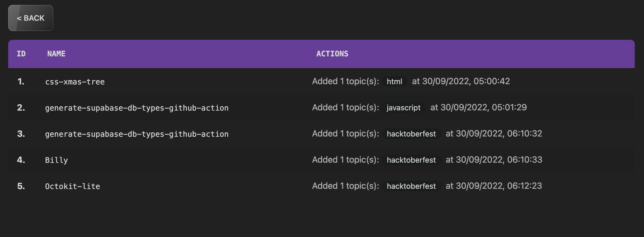Click row number 3 ID cell

(21, 134)
